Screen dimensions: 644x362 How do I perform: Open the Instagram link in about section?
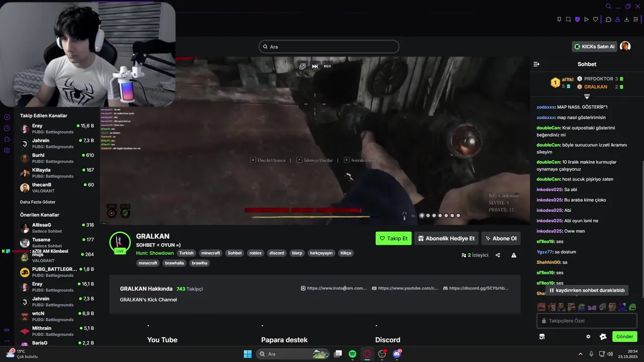(334, 288)
